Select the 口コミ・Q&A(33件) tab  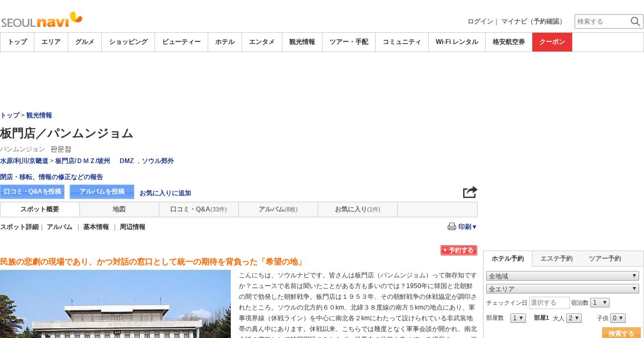click(199, 209)
